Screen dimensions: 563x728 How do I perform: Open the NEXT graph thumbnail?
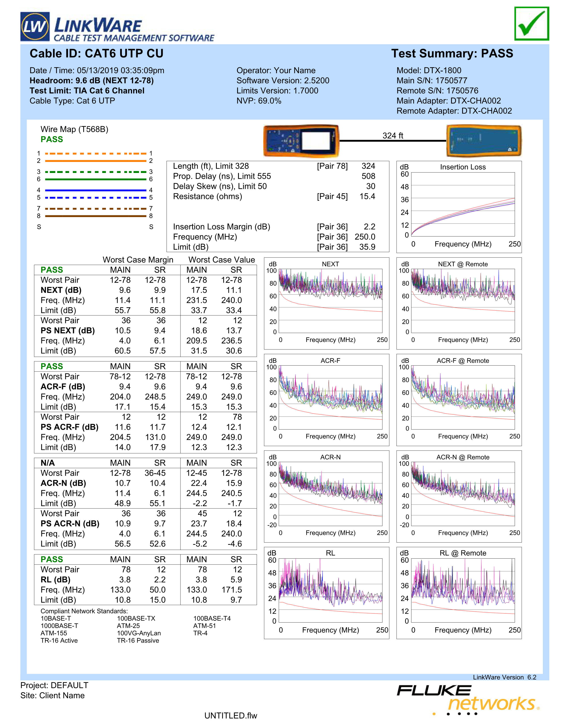click(x=330, y=301)
